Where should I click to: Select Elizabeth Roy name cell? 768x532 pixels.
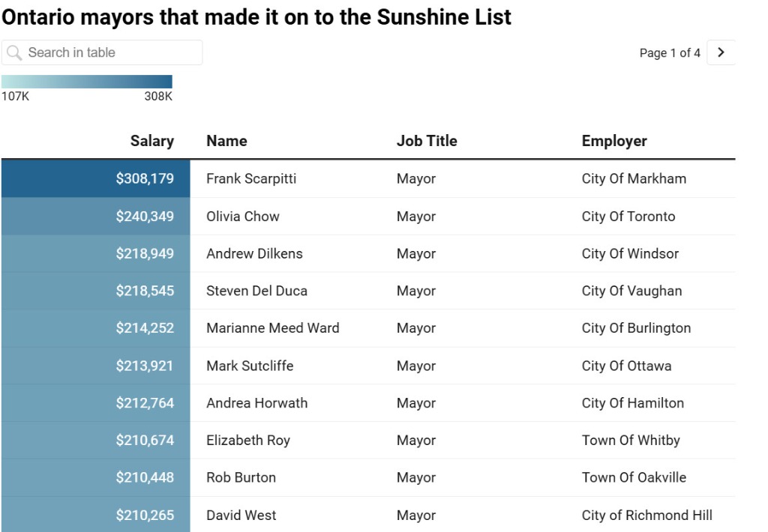tap(247, 441)
